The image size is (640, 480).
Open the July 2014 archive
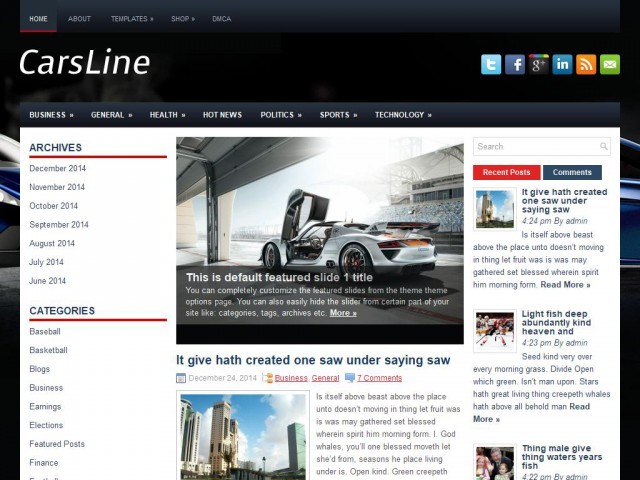point(46,262)
